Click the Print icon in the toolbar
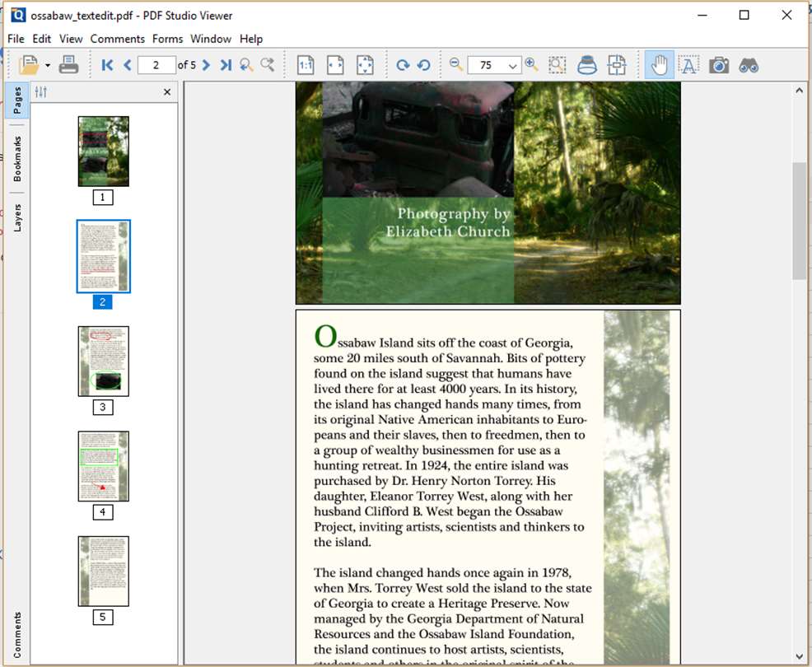 [x=69, y=65]
